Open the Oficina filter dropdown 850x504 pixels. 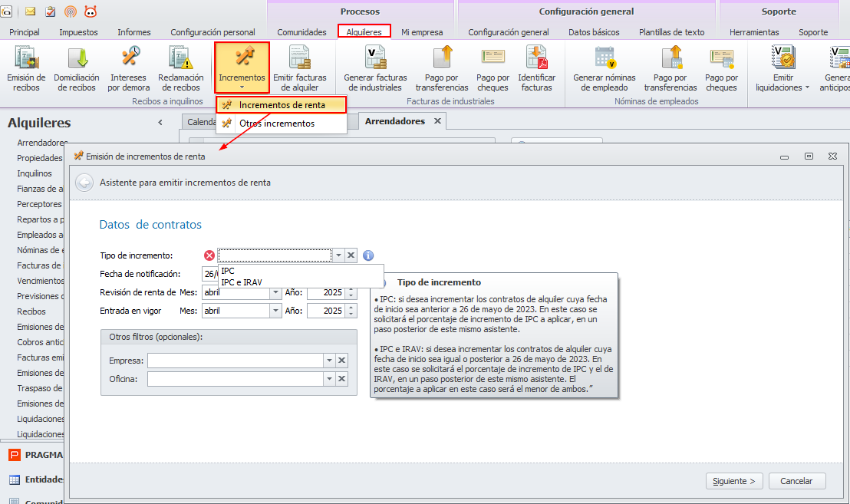click(329, 379)
